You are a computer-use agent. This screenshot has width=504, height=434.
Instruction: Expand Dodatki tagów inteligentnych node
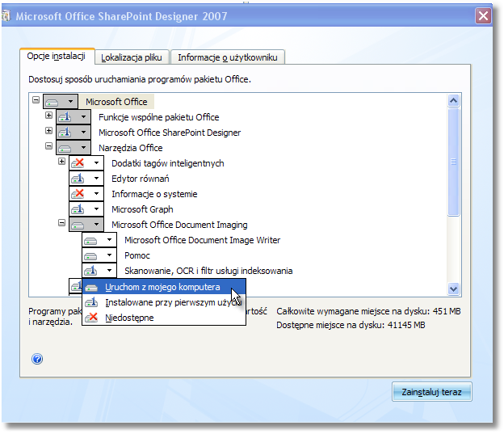(x=61, y=162)
